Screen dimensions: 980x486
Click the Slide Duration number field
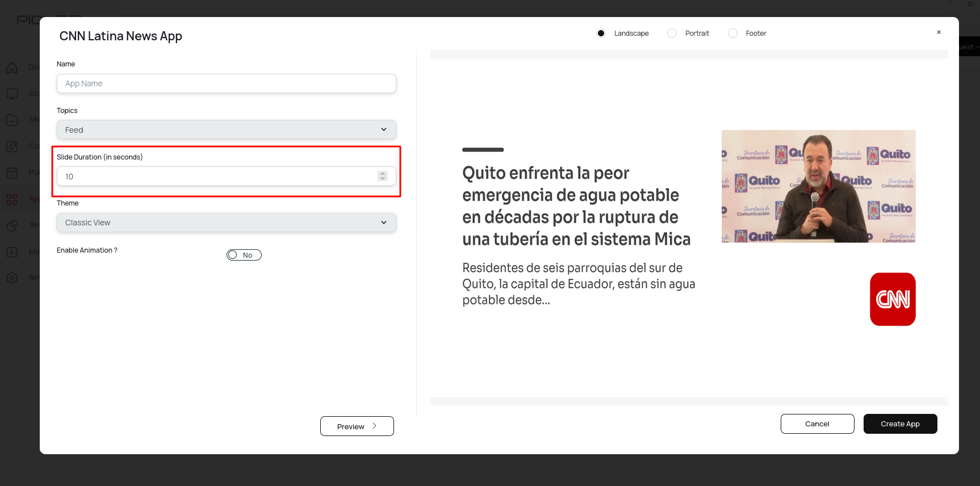(226, 176)
